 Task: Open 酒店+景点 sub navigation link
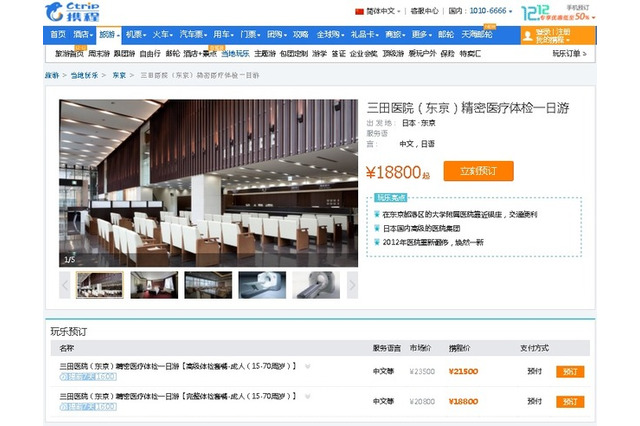(200, 53)
